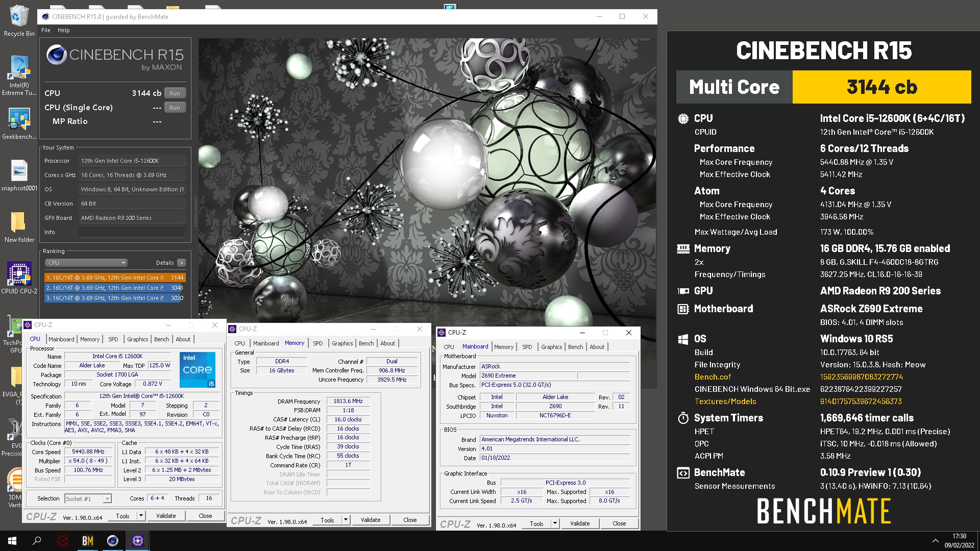Click BenchMate System Timers clock icon
The width and height of the screenshot is (980, 551).
click(683, 418)
